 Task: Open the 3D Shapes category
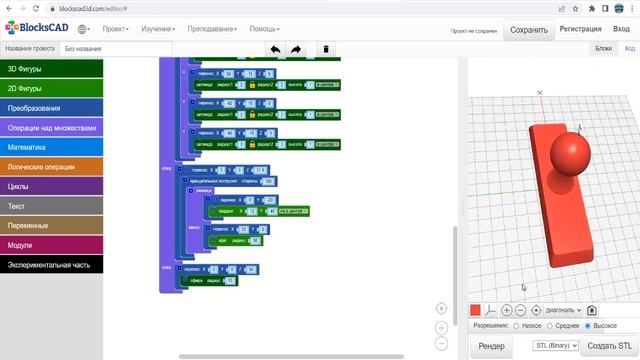coord(51,69)
